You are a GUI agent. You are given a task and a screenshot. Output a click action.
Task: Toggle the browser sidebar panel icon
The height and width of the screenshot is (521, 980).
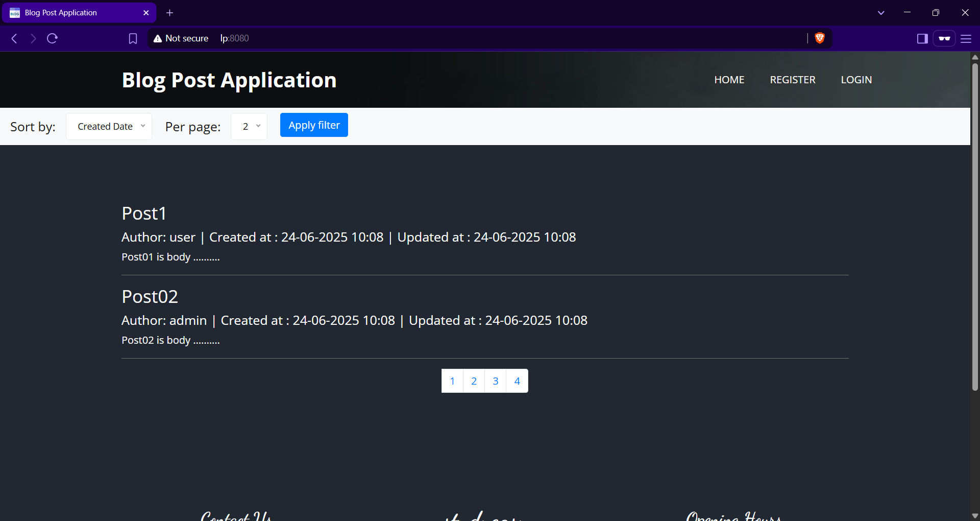click(922, 39)
